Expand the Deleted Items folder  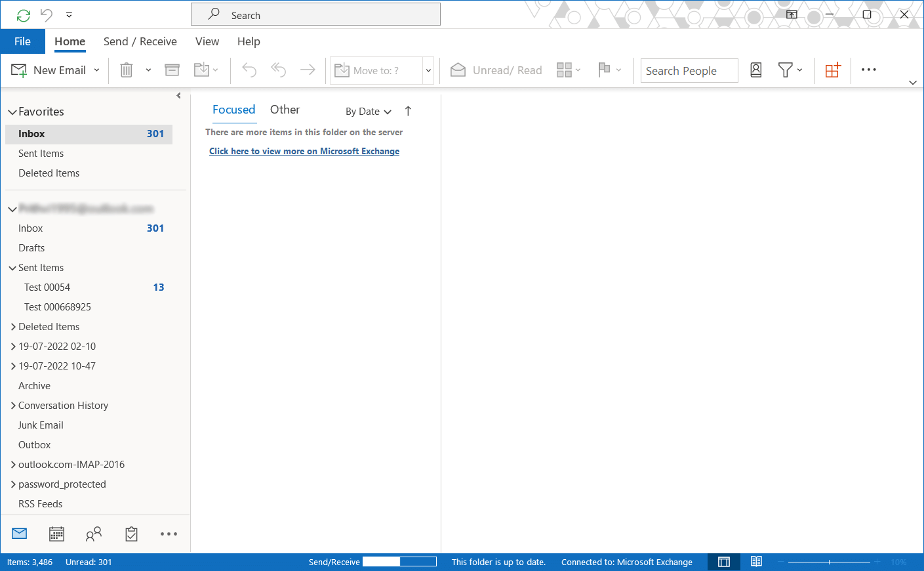click(13, 326)
